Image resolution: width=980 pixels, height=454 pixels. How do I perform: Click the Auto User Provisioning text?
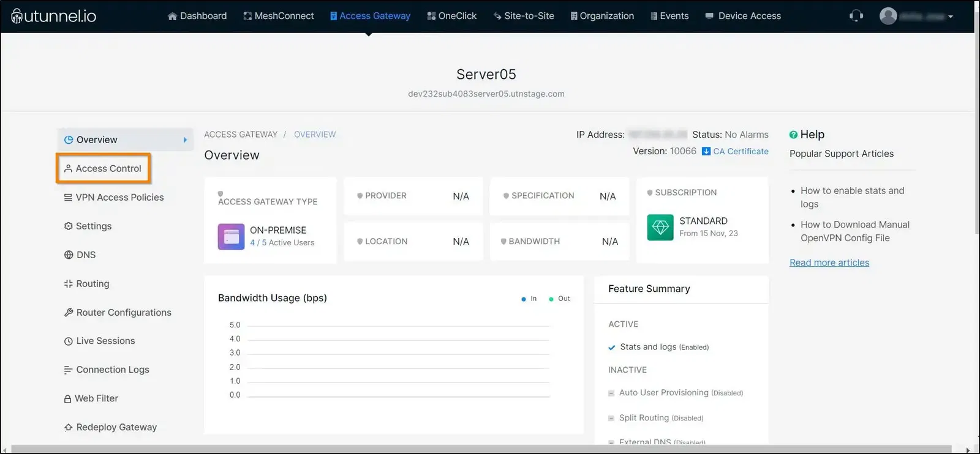663,393
